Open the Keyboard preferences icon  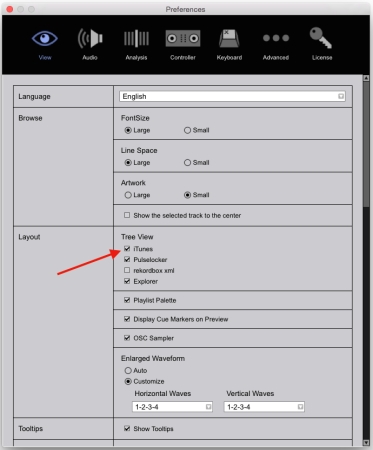(x=229, y=38)
